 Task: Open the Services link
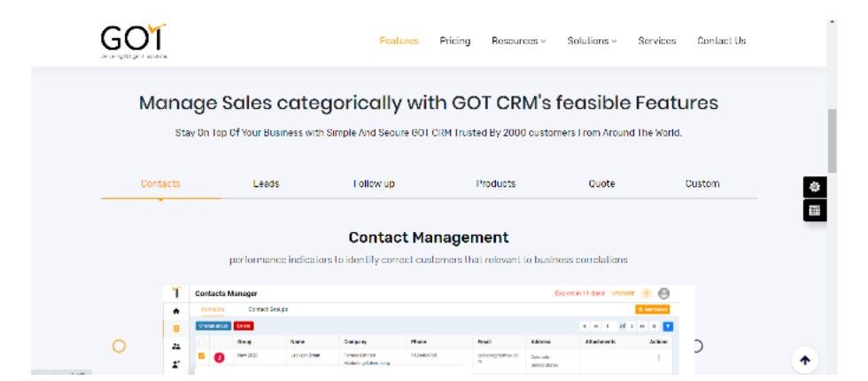point(656,41)
